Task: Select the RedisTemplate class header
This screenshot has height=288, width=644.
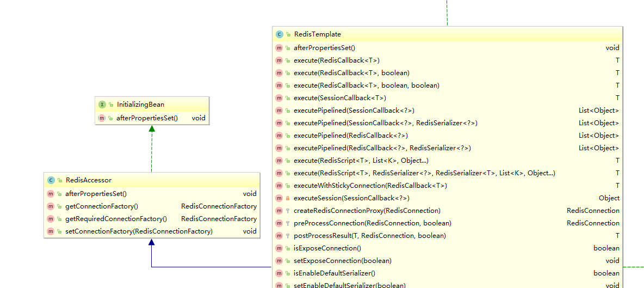Action: [447, 34]
